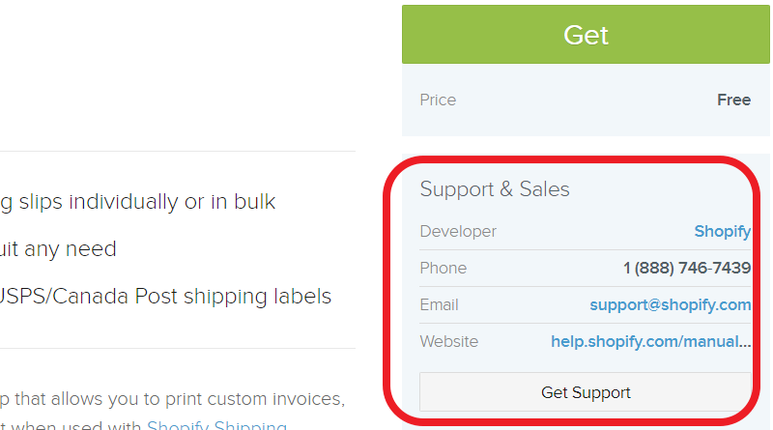The height and width of the screenshot is (430, 773).
Task: Open the Shopify developer link
Action: pos(722,231)
